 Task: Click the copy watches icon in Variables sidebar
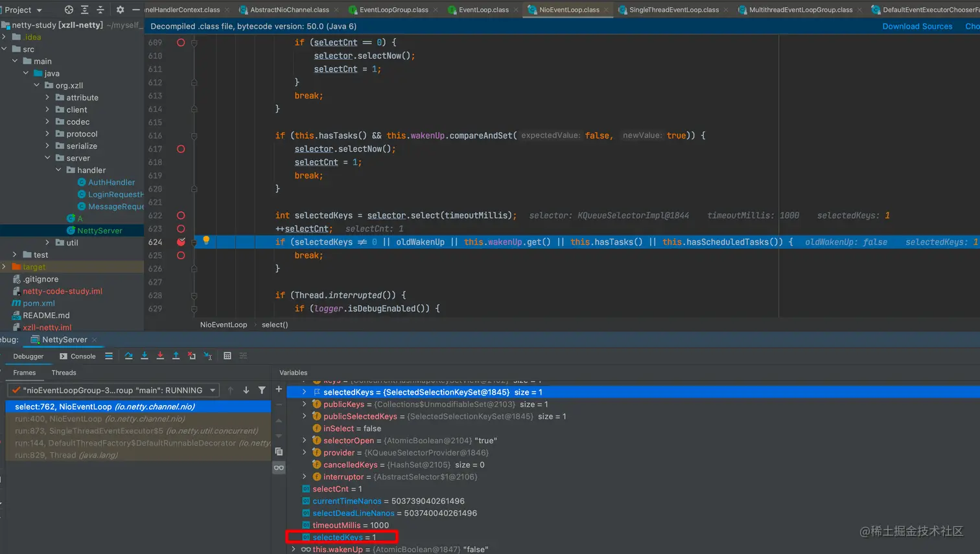[x=279, y=452]
